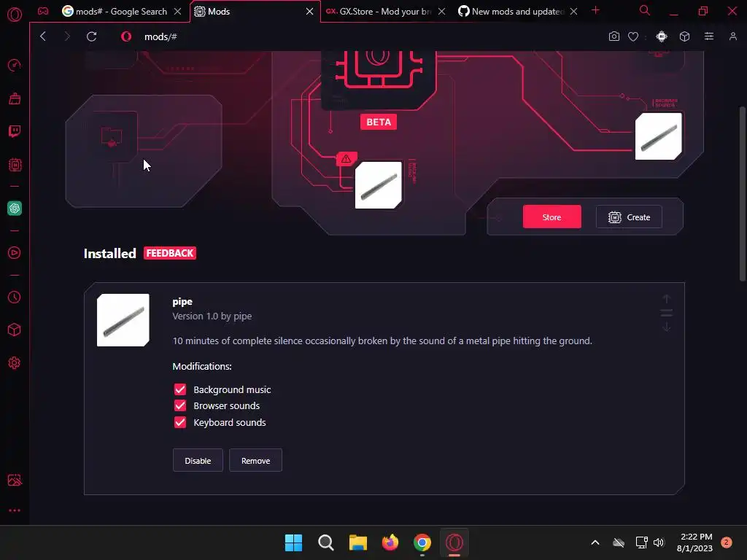
Task: Move pipe mod down in order
Action: [x=667, y=327]
